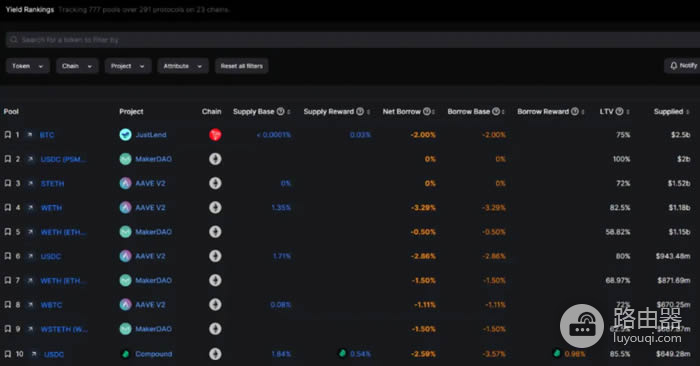Bookmark the row 6 USDC AAVE V2 pool
Image resolution: width=700 pixels, height=366 pixels.
tap(8, 256)
